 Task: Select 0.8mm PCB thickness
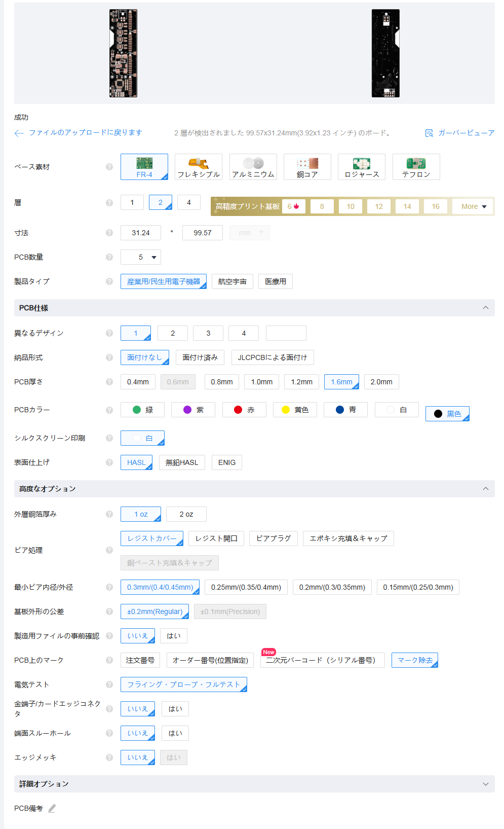222,382
